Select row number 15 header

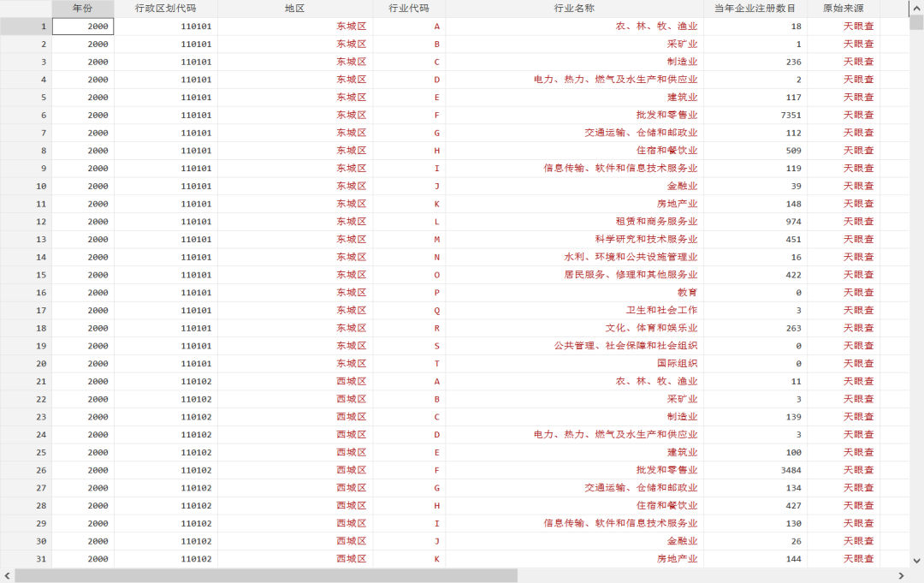tap(26, 275)
